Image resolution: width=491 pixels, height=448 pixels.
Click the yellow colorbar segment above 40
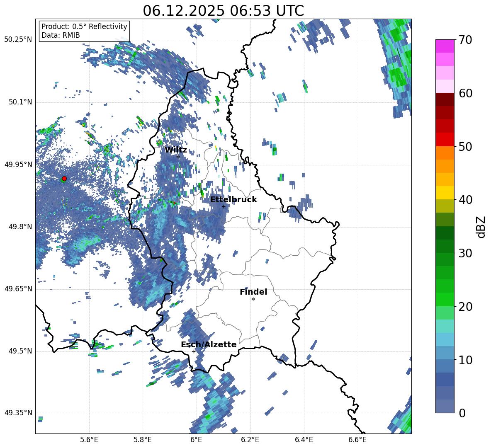click(x=445, y=193)
